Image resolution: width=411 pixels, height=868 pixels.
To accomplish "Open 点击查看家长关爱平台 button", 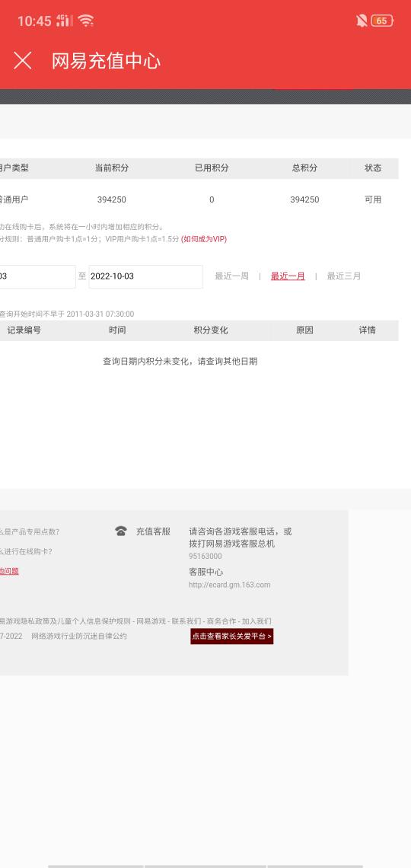I will click(232, 636).
